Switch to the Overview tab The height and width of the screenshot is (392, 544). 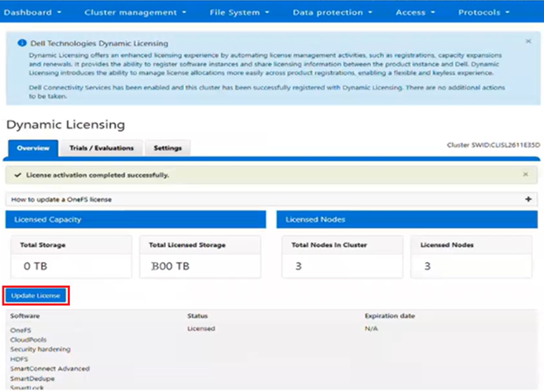[x=33, y=148]
